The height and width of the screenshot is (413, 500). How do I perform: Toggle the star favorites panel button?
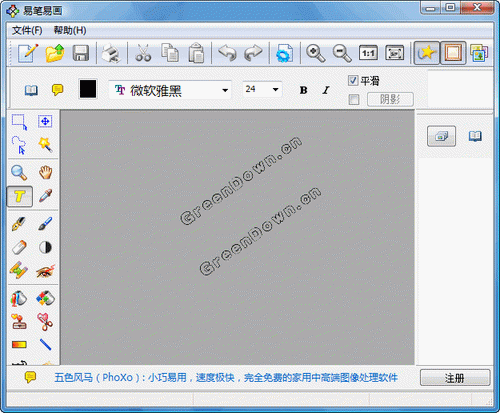426,53
